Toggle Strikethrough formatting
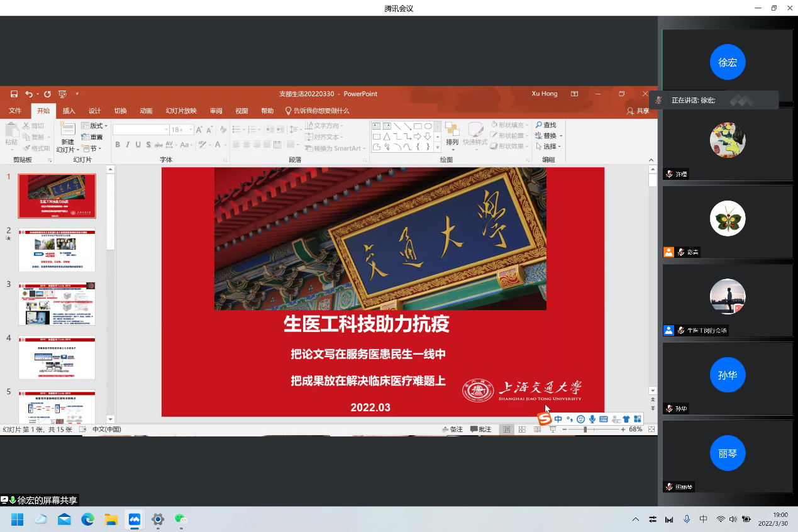Screen dimensions: 798x532 (158, 145)
